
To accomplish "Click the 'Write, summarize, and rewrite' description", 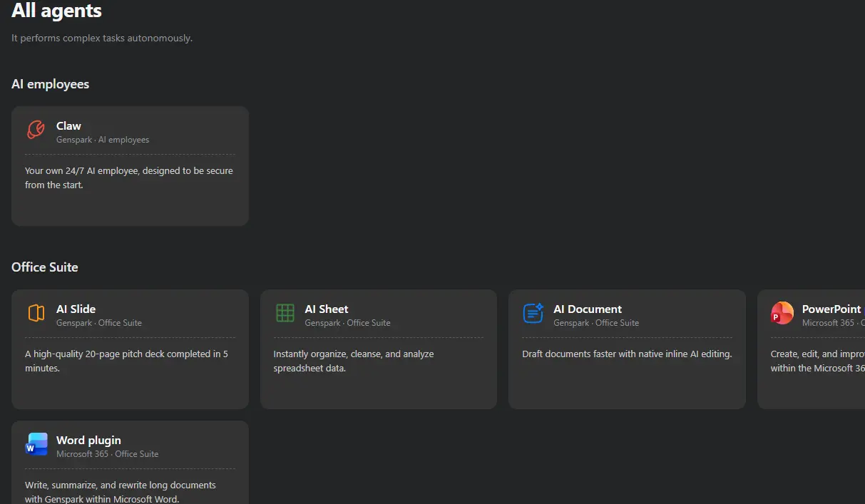I will point(121,492).
